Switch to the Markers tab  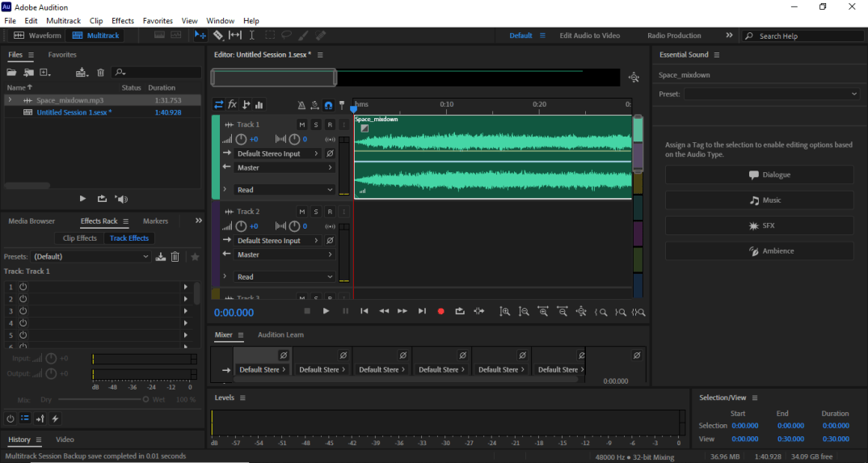point(155,221)
